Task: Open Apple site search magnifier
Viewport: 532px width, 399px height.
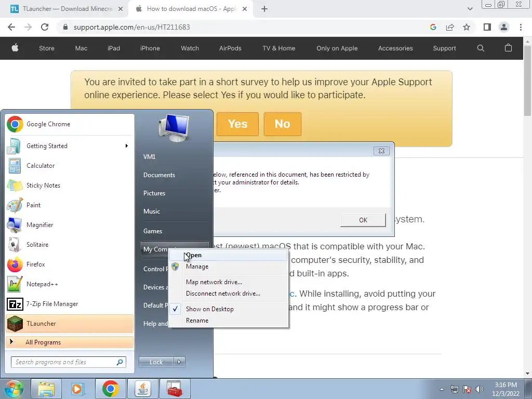Action: pos(481,48)
